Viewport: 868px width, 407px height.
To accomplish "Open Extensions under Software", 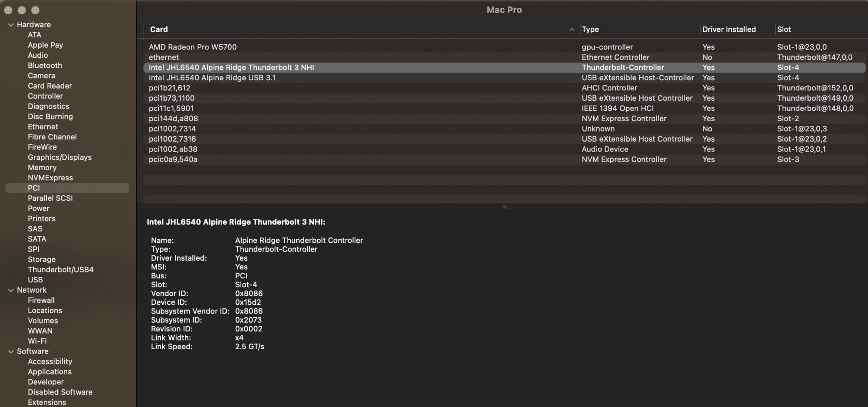I will tap(47, 403).
